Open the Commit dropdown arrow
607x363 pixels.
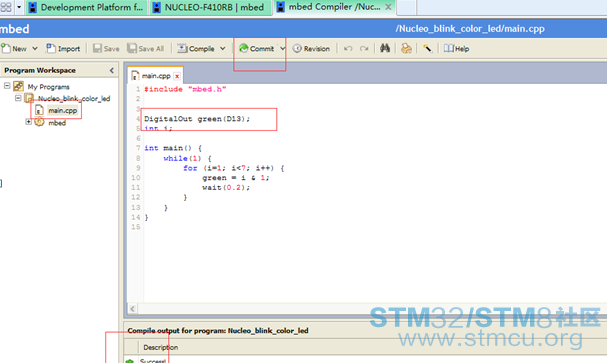282,49
